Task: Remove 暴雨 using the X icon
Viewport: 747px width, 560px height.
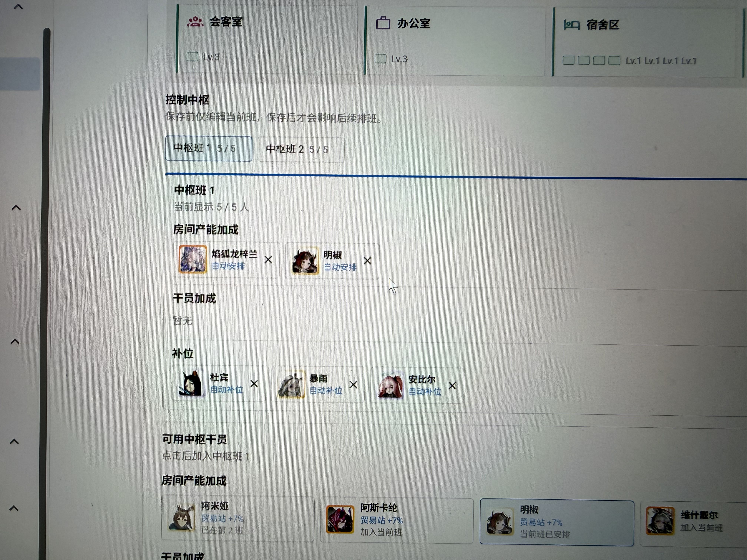Action: coord(353,384)
